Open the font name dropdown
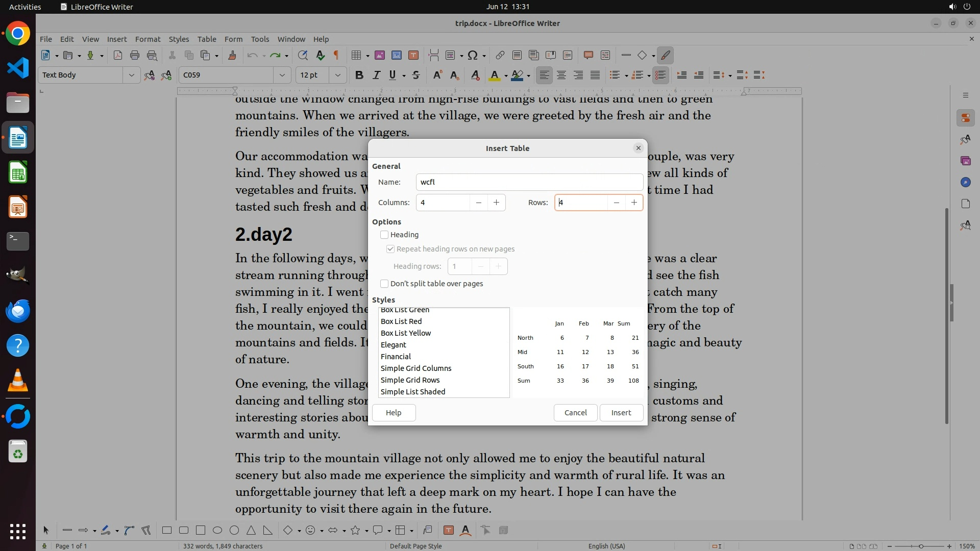 coord(282,75)
